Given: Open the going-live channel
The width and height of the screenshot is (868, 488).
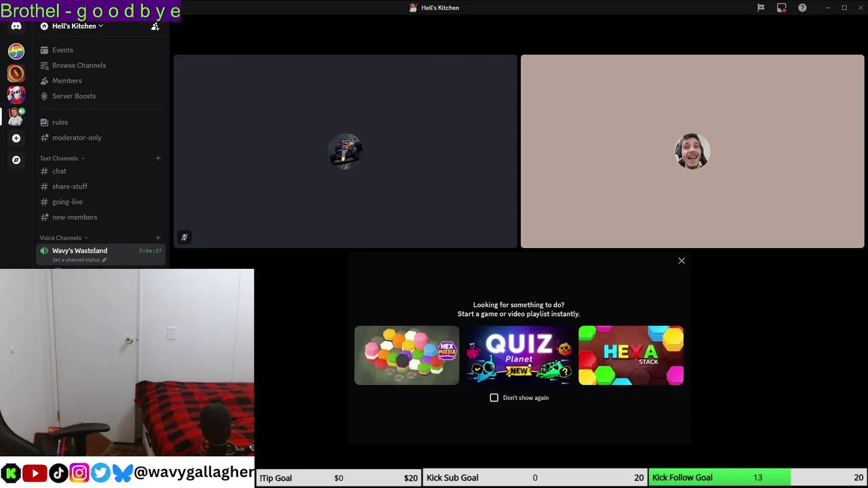Looking at the screenshot, I should tap(100, 202).
